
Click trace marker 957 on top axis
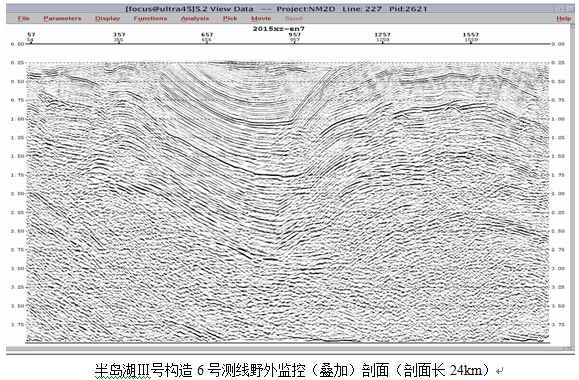(x=295, y=34)
